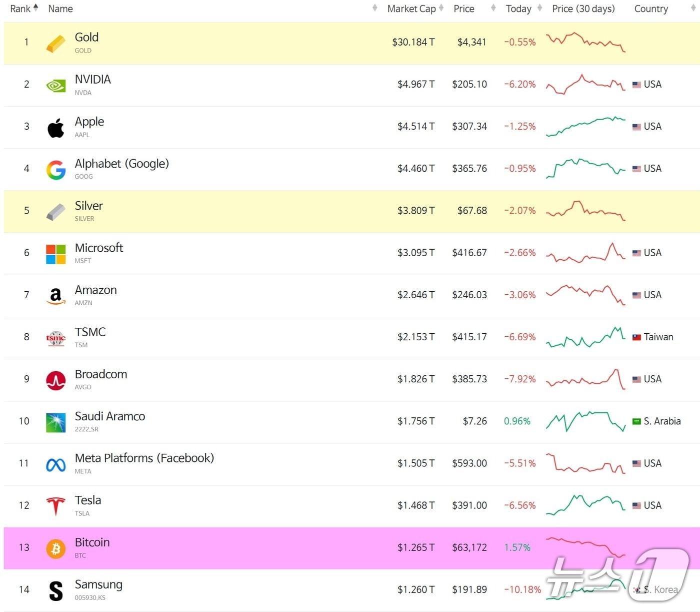
Task: Open the TSMC company link
Action: [90, 332]
